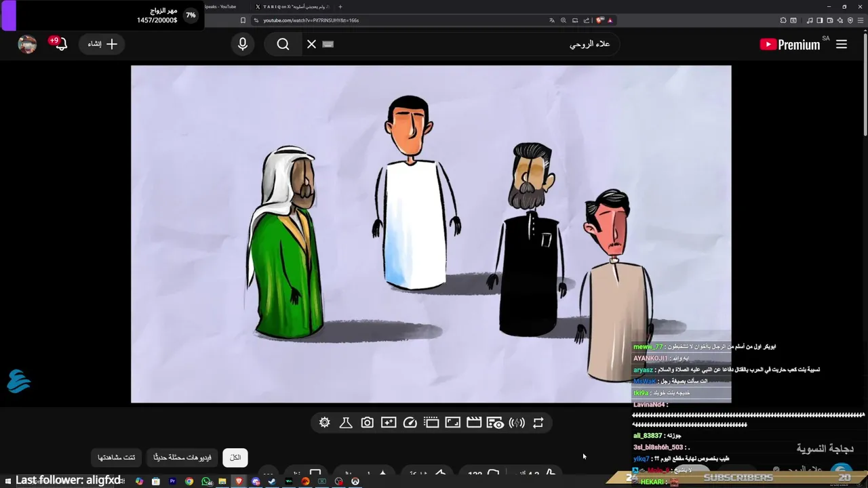Click the bookmark icon in address bar
The height and width of the screenshot is (488, 868).
coord(243,20)
